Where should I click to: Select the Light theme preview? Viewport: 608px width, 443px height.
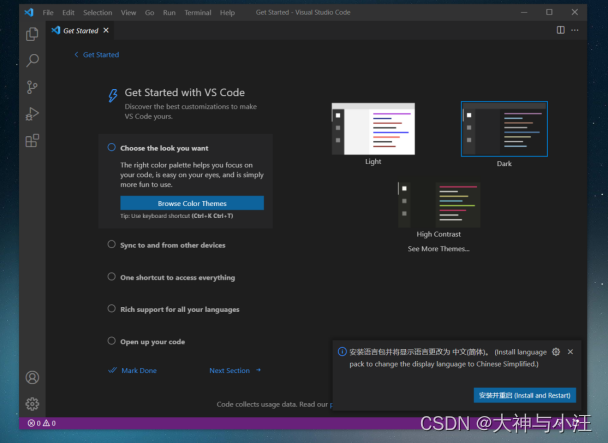coord(373,129)
